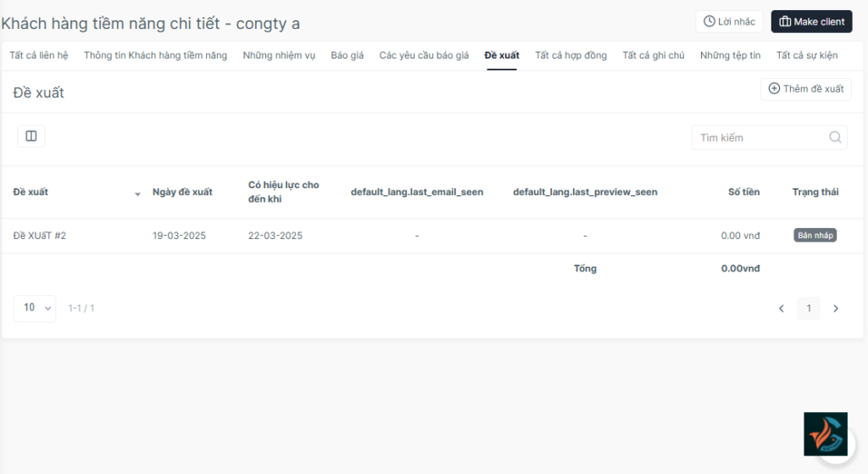
Task: Open the Tất cả liên hệ tab
Action: [x=39, y=55]
